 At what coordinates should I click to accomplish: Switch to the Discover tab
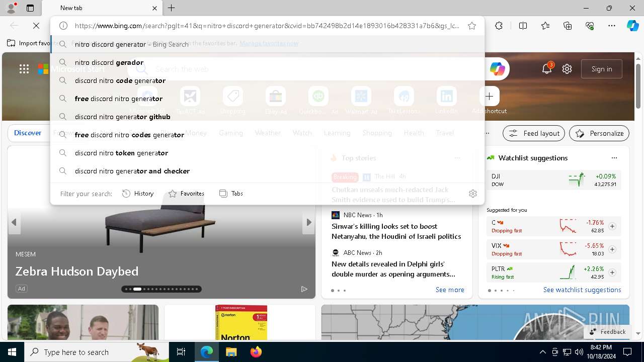[x=28, y=133]
